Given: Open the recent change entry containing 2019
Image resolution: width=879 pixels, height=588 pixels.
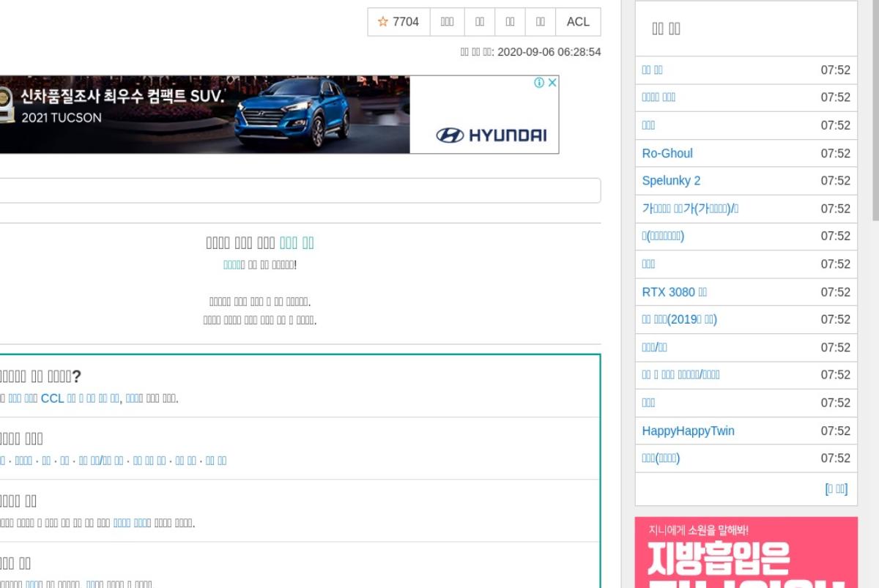Looking at the screenshot, I should (679, 319).
